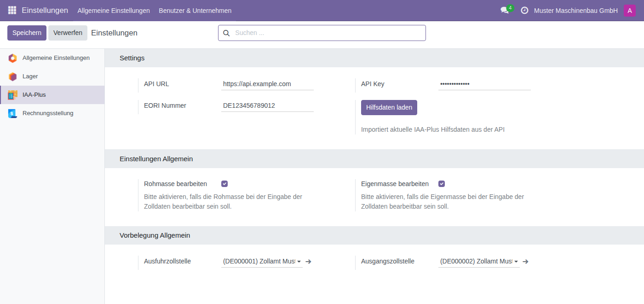Open the apps grid menu icon

[12, 10]
